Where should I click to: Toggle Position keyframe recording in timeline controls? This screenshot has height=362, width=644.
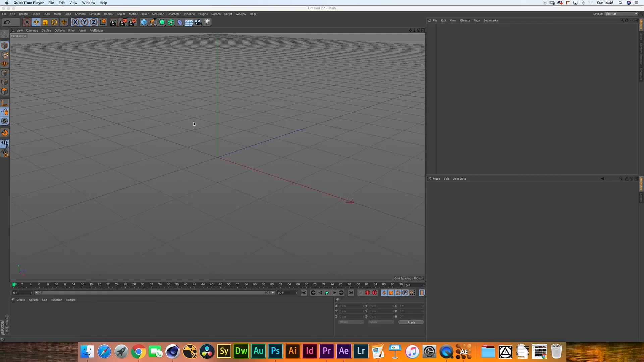pyautogui.click(x=384, y=293)
